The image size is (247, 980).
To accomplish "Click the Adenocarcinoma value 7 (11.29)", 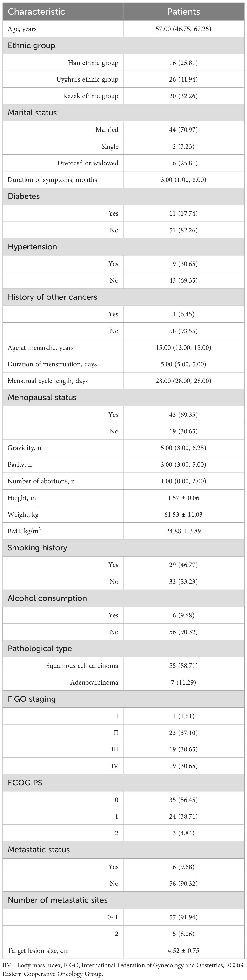I will click(x=183, y=682).
